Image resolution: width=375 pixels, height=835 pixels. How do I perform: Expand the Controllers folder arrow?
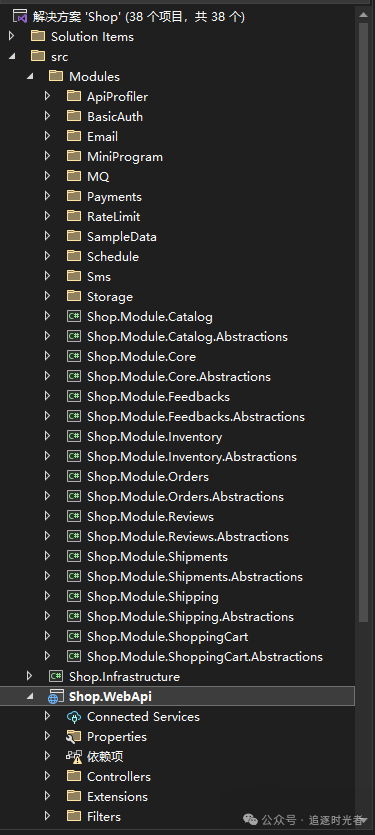coord(47,776)
